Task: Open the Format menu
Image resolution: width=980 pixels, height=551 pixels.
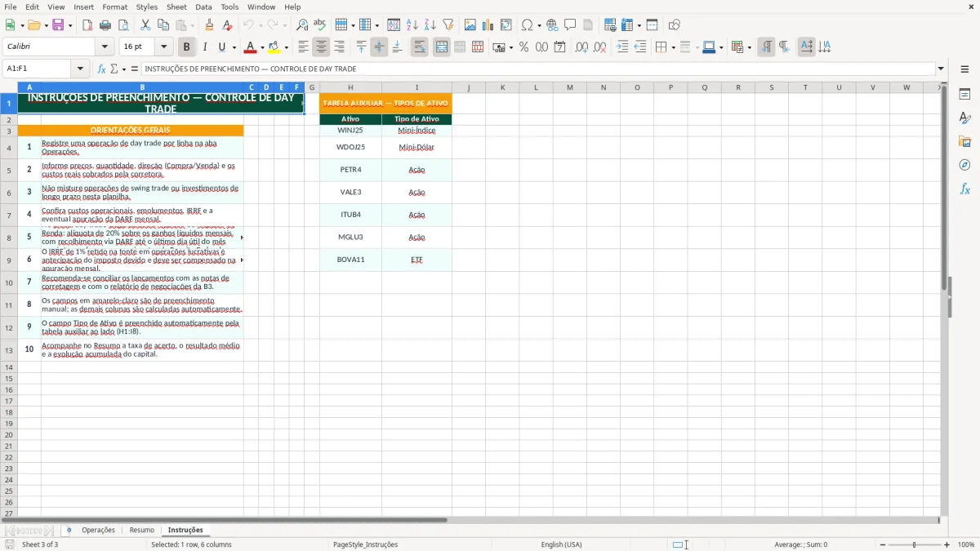Action: point(115,7)
